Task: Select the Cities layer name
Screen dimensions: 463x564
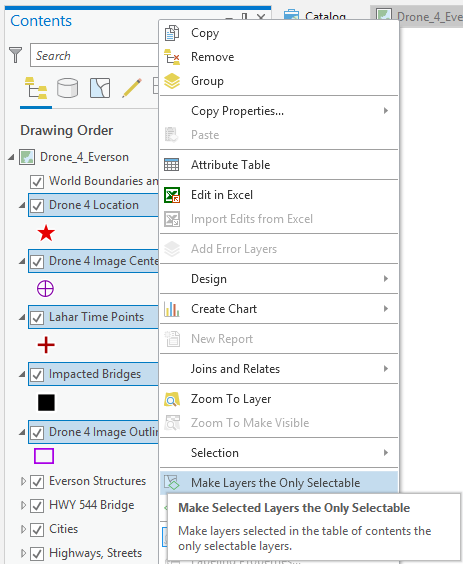Action: pos(63,529)
